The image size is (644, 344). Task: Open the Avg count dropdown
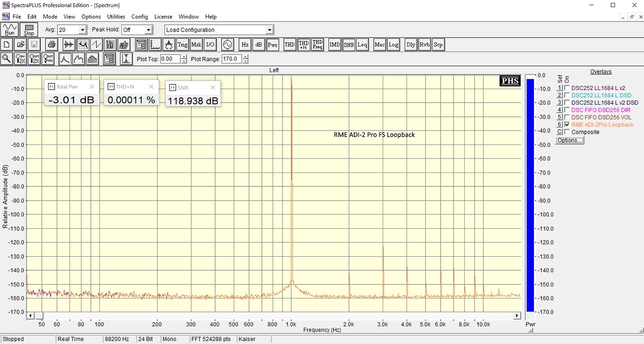(83, 30)
